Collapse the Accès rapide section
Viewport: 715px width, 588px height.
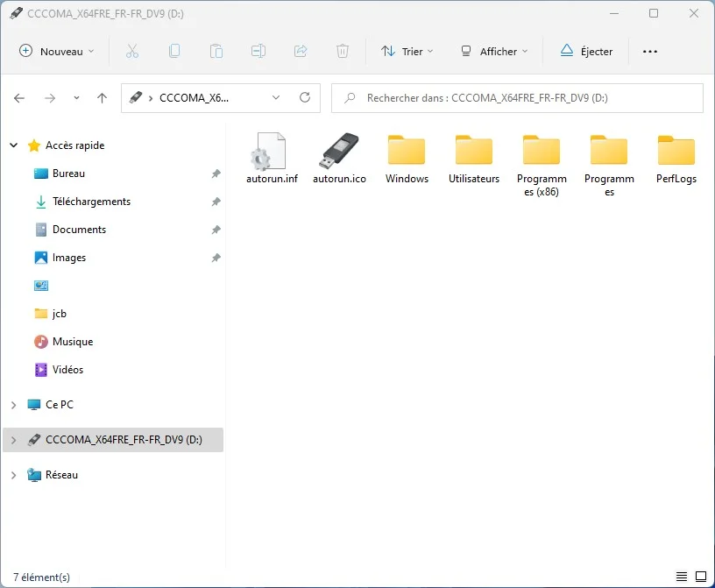(x=12, y=145)
